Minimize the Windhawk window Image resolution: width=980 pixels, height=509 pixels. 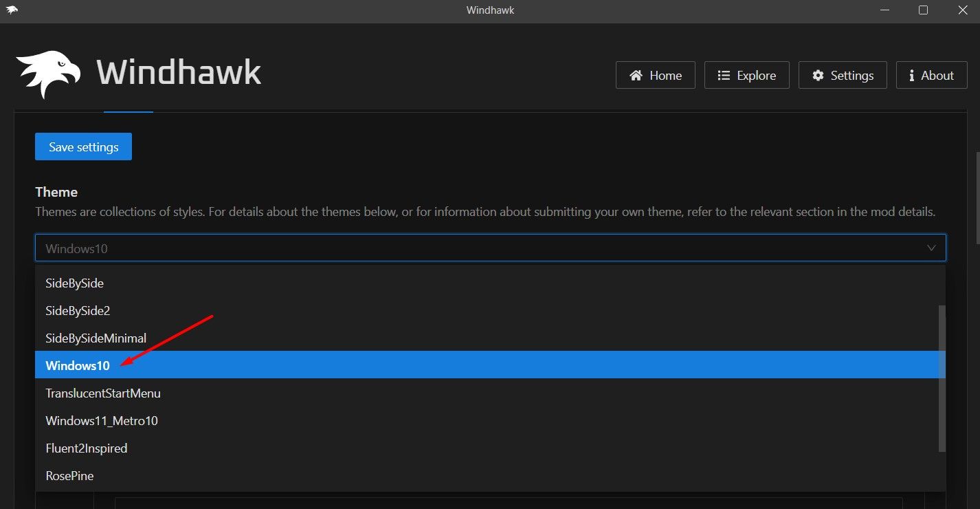(883, 10)
